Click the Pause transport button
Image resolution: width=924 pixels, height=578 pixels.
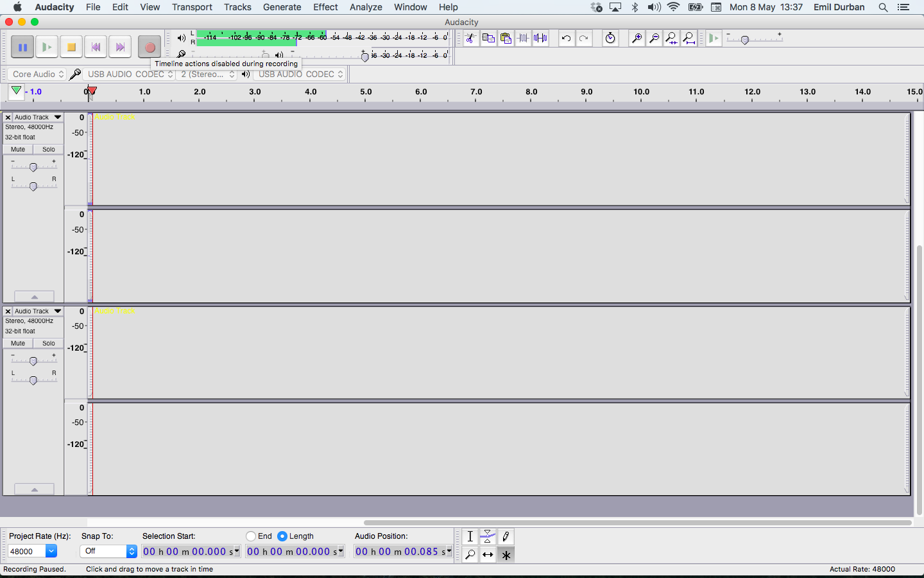(22, 47)
